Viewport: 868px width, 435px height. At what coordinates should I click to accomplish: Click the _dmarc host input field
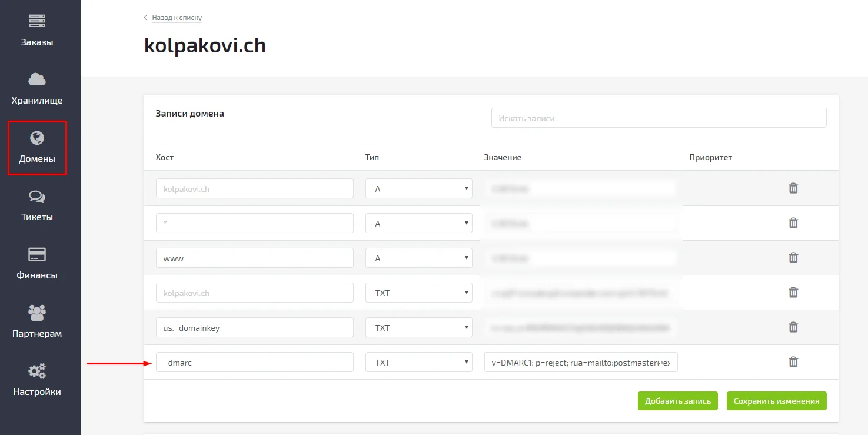tap(254, 362)
